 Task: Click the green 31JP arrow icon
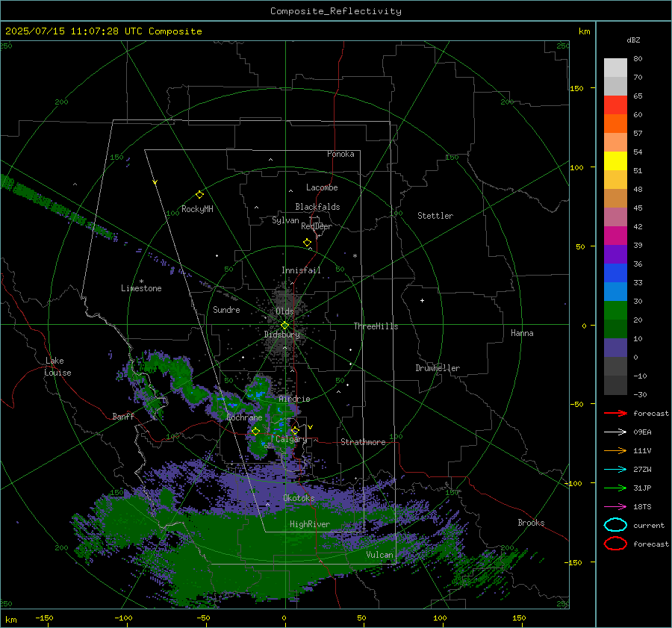615,488
